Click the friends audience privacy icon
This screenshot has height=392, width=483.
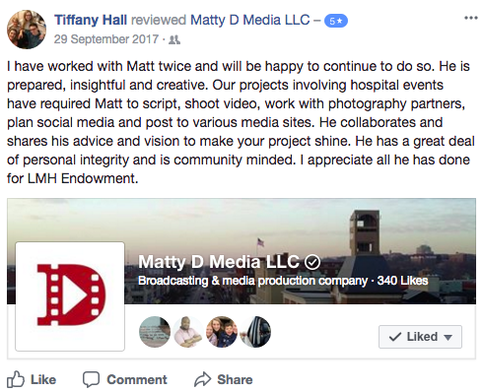point(174,40)
